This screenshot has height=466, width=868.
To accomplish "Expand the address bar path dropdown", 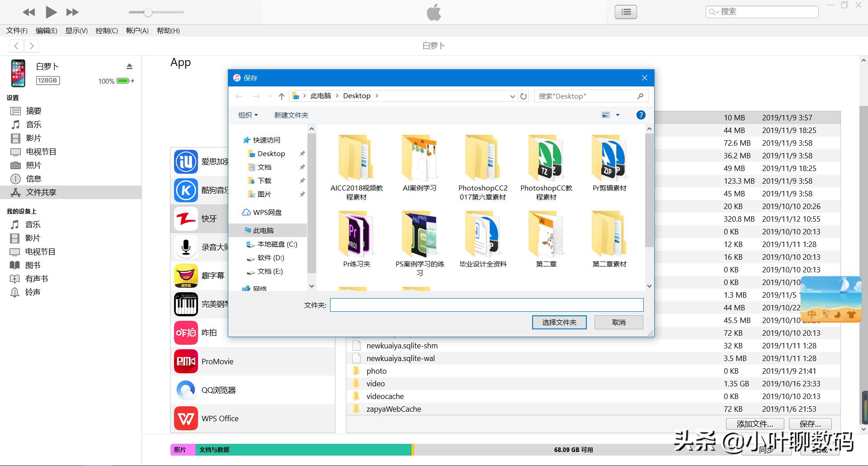I will pos(512,96).
